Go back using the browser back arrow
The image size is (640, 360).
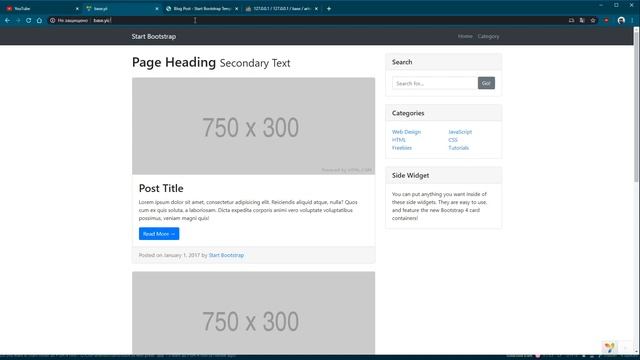(7, 20)
